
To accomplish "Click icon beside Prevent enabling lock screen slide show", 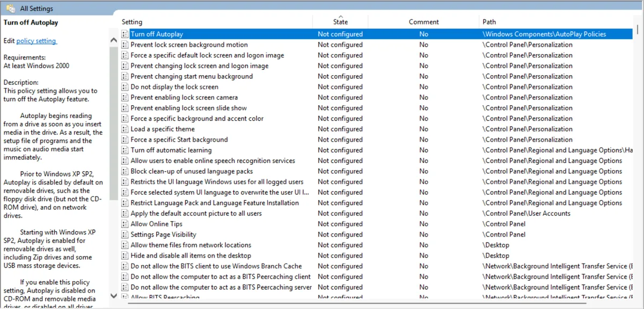I will tap(125, 108).
